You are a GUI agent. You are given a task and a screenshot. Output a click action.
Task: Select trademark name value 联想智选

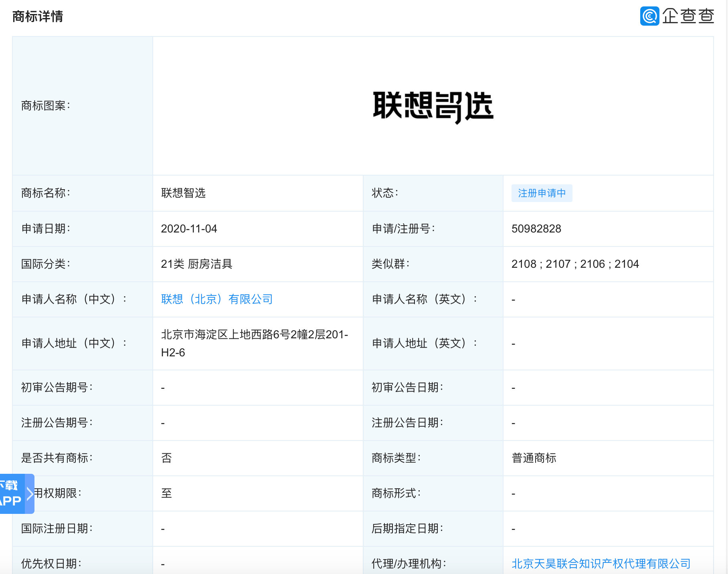pos(183,193)
